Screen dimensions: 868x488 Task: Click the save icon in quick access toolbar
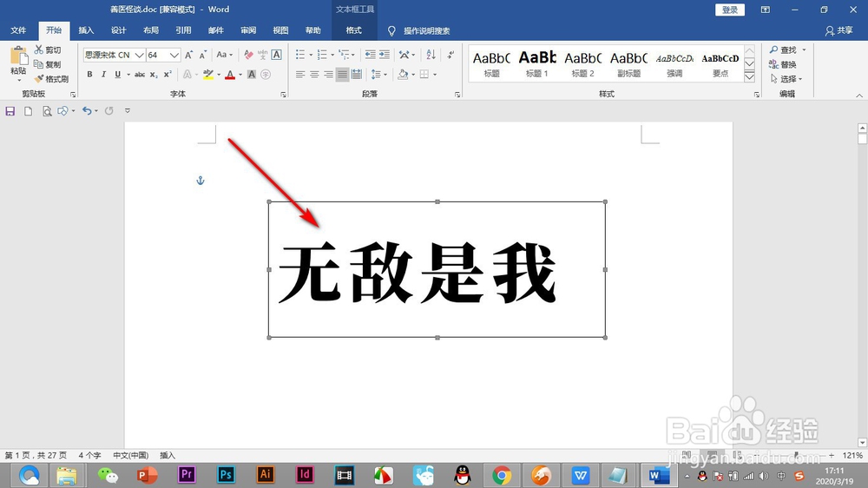[x=10, y=111]
